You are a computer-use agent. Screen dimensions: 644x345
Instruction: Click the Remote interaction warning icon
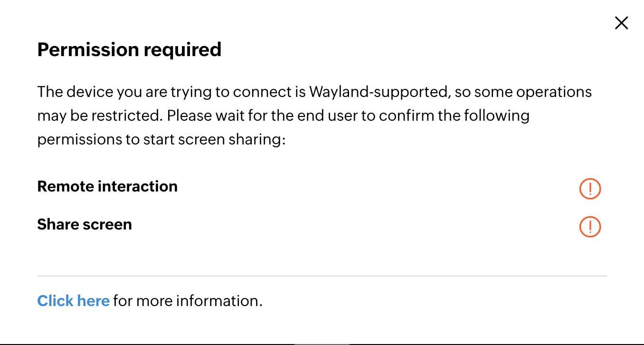pyautogui.click(x=590, y=189)
